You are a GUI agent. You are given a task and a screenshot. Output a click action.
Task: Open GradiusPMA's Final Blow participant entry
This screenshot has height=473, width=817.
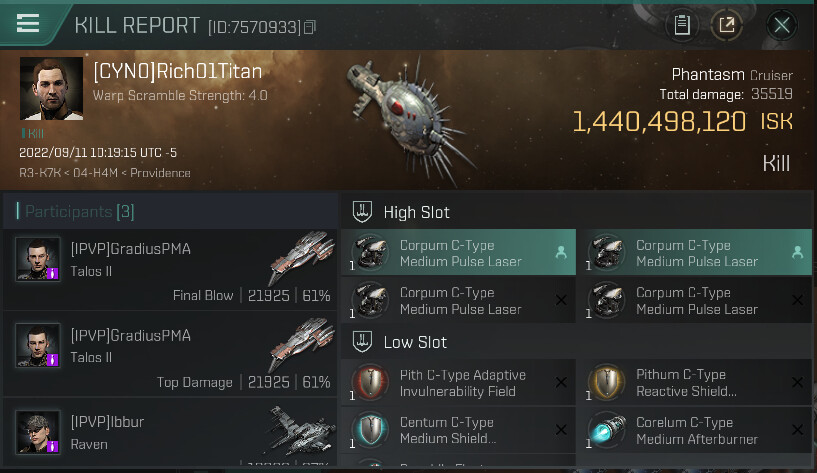(x=171, y=270)
